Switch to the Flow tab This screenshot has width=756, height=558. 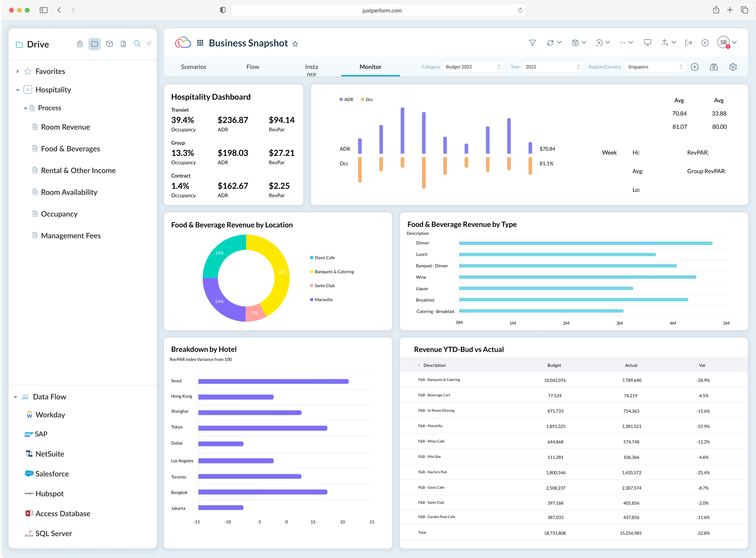point(252,67)
